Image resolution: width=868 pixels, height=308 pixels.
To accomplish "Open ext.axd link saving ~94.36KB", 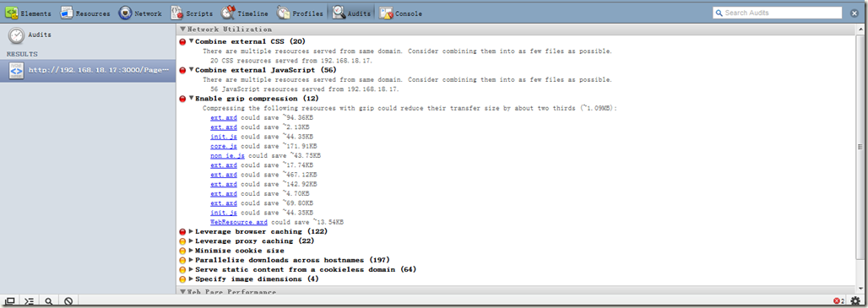I will pyautogui.click(x=224, y=118).
